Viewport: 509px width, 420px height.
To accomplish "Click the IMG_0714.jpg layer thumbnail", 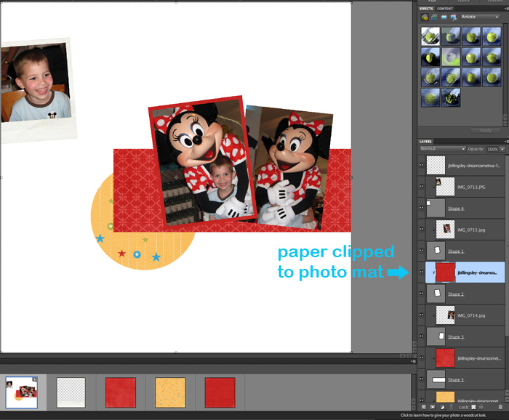I will pos(445,315).
